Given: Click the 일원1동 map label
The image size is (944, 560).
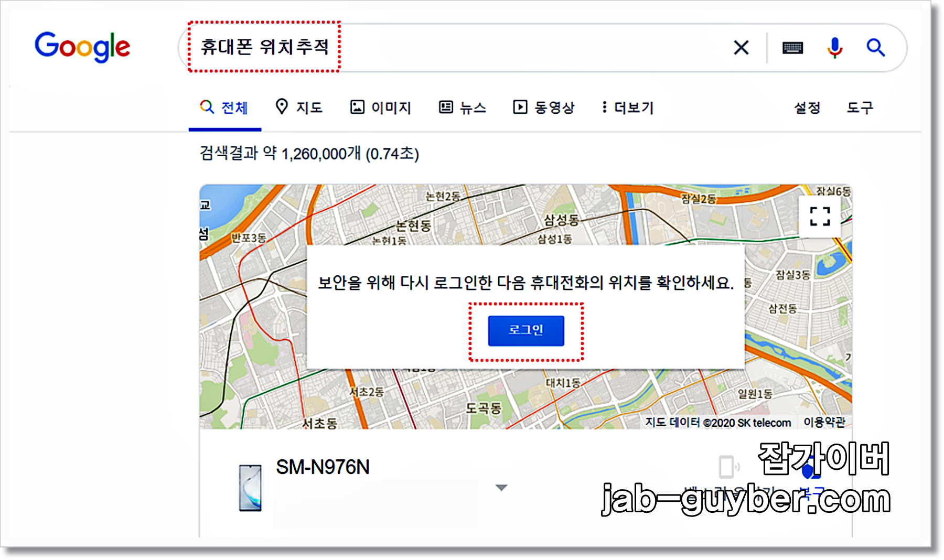Looking at the screenshot, I should (x=755, y=393).
